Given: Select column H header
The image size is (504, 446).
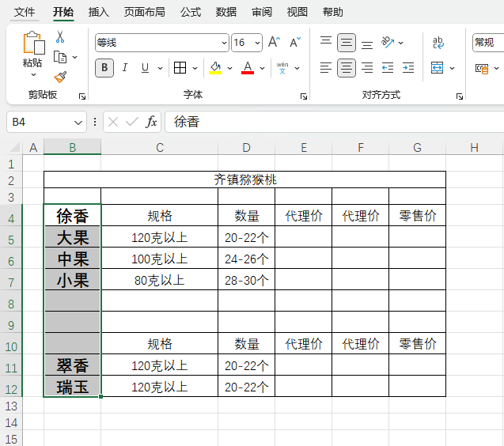Looking at the screenshot, I should pos(475,148).
